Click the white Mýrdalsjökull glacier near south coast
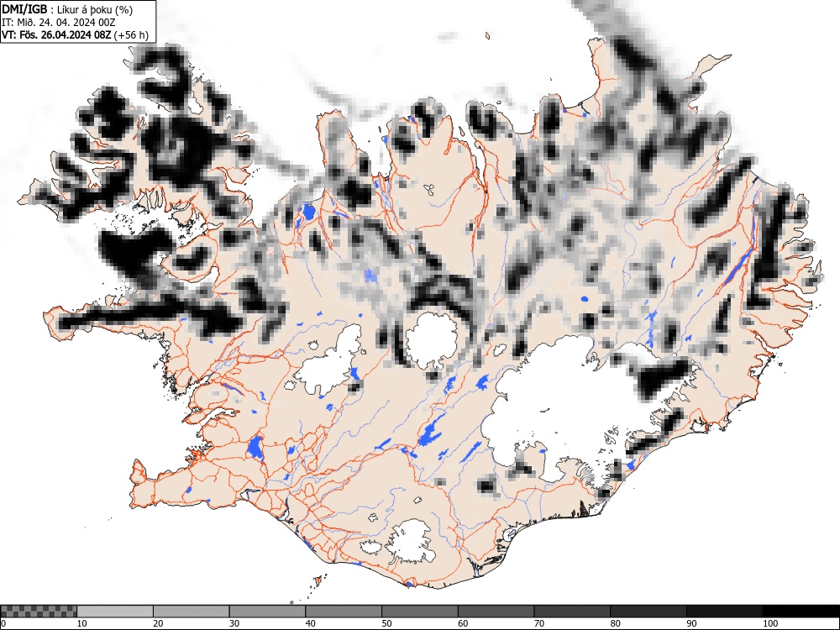 click(412, 541)
